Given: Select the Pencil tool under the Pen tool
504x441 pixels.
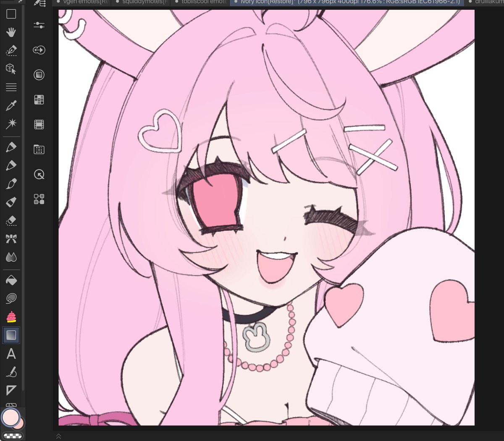Looking at the screenshot, I should [11, 165].
